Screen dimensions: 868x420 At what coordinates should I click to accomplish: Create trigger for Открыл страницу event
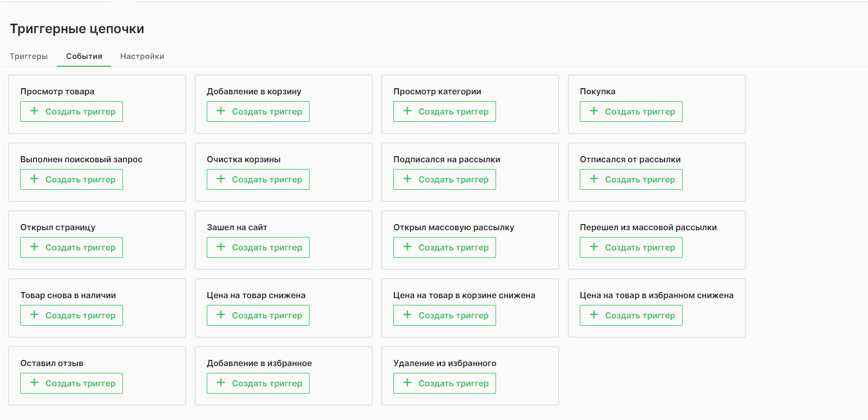pos(71,248)
